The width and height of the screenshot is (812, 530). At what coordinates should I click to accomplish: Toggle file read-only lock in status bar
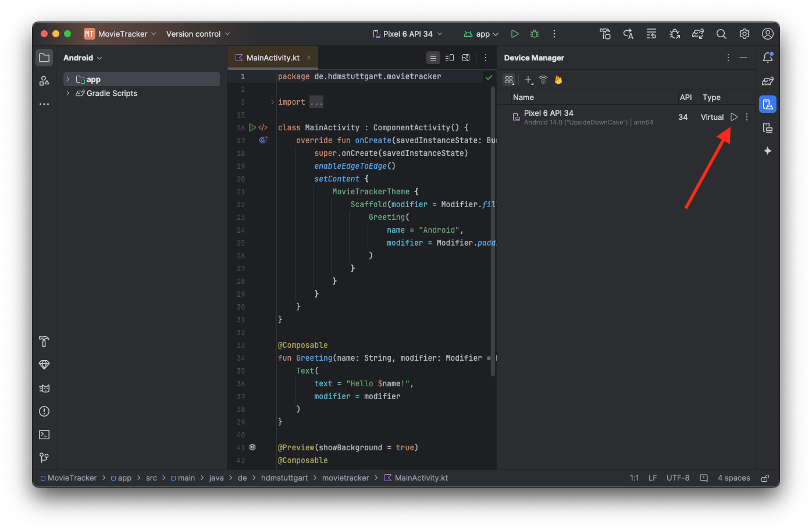click(765, 478)
